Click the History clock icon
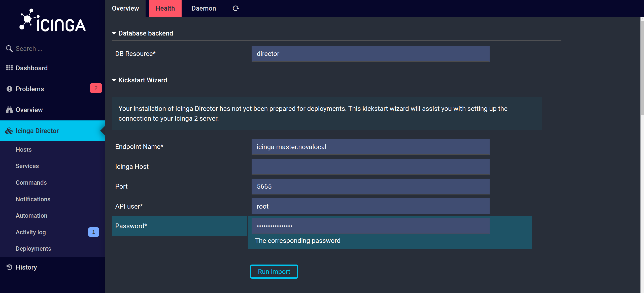 click(x=9, y=267)
